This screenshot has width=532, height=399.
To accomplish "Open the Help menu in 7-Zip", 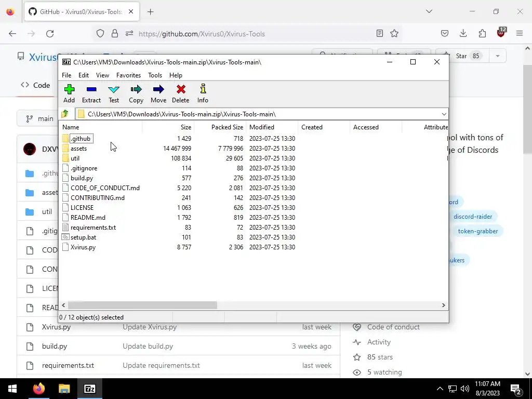I will click(x=176, y=75).
